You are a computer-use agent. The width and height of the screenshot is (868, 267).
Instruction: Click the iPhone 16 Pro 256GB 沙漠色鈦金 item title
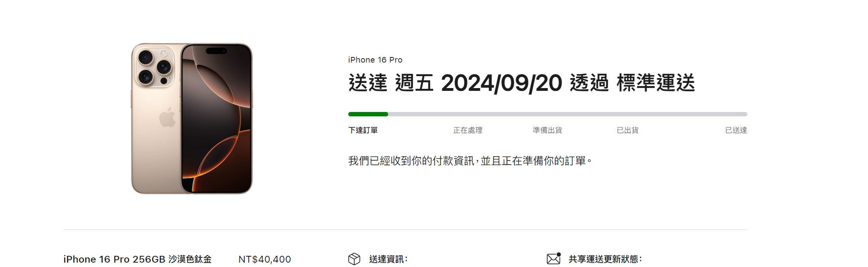137,259
